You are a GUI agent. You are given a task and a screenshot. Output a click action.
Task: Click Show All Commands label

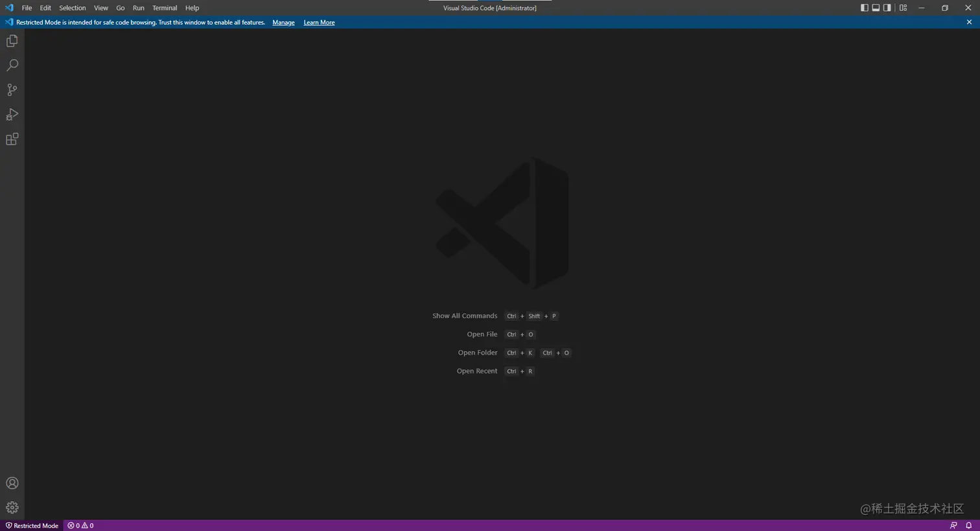(x=465, y=316)
